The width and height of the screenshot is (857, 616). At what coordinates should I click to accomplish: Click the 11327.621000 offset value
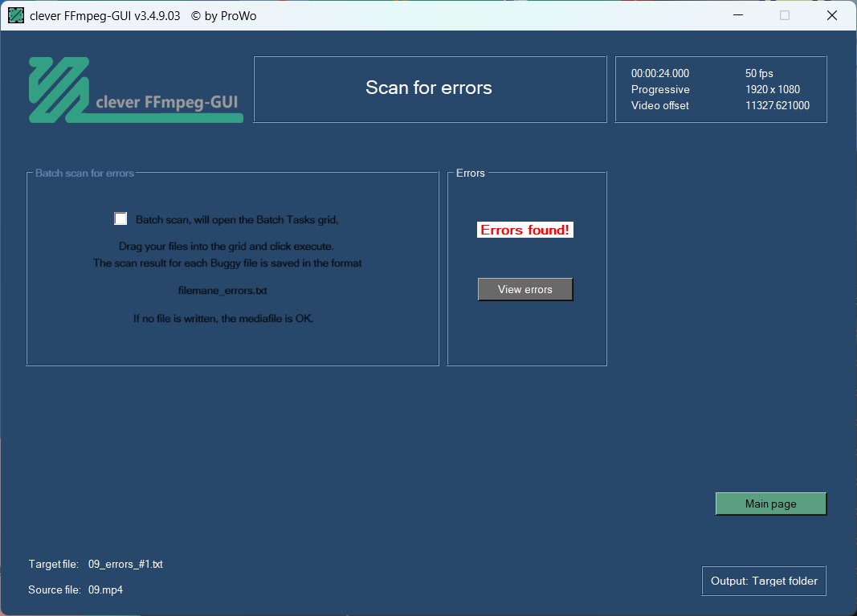click(777, 105)
